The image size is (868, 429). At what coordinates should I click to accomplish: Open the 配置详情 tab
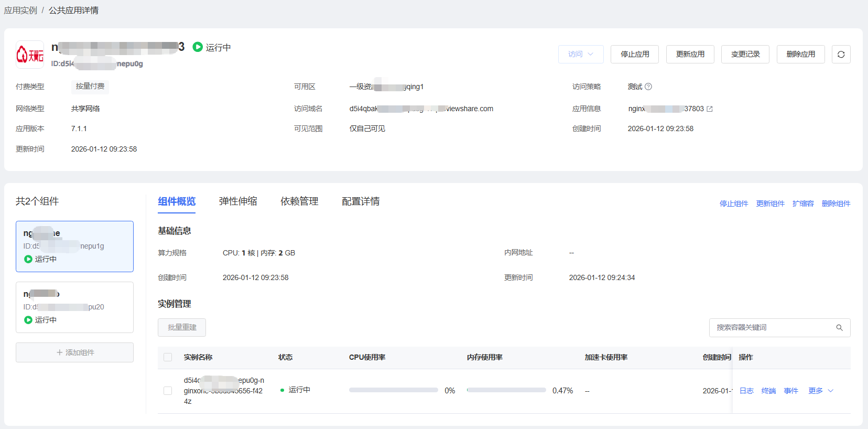click(361, 201)
